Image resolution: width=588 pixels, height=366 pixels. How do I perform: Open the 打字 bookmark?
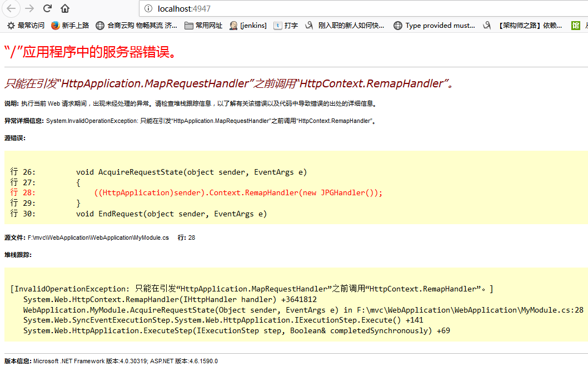pos(286,26)
